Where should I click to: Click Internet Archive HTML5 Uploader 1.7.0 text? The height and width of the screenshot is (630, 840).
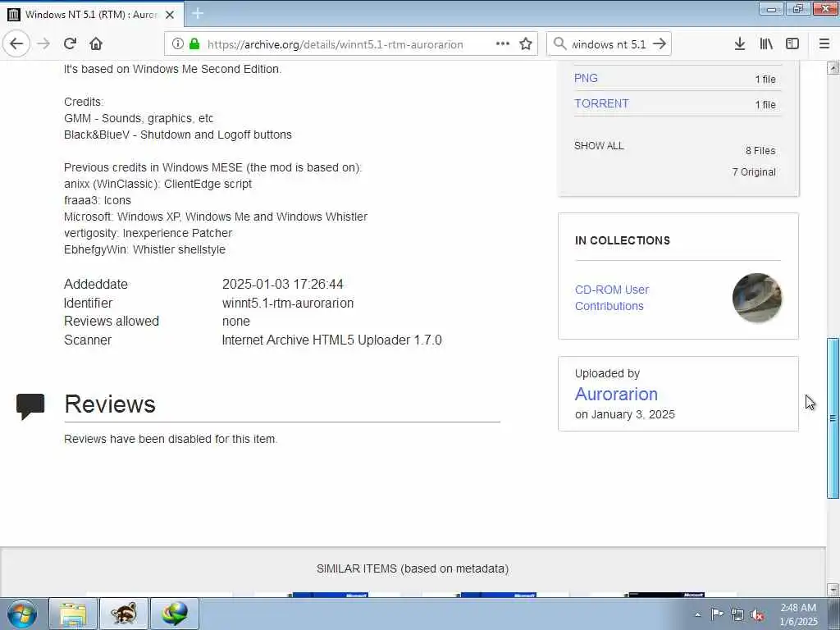[331, 340]
